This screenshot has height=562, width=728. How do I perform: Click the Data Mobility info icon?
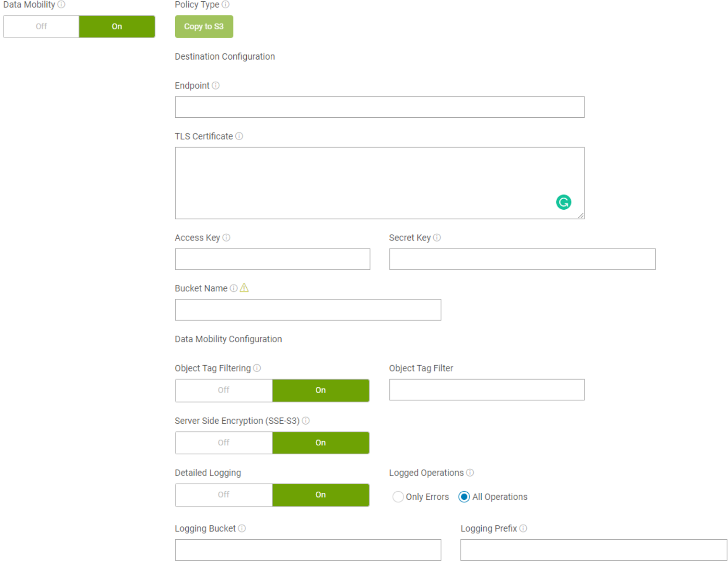coord(61,5)
